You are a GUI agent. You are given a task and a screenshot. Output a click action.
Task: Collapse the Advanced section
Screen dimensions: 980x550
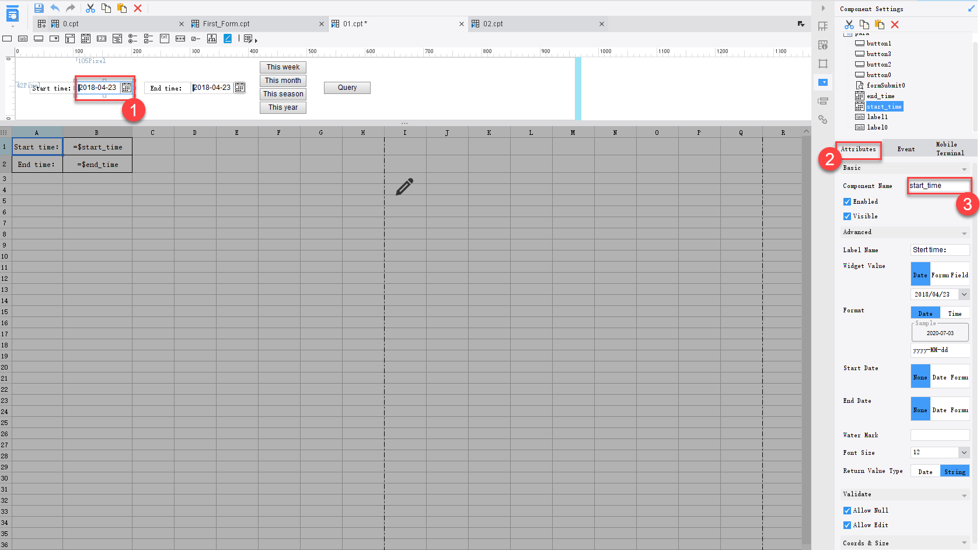click(x=964, y=232)
